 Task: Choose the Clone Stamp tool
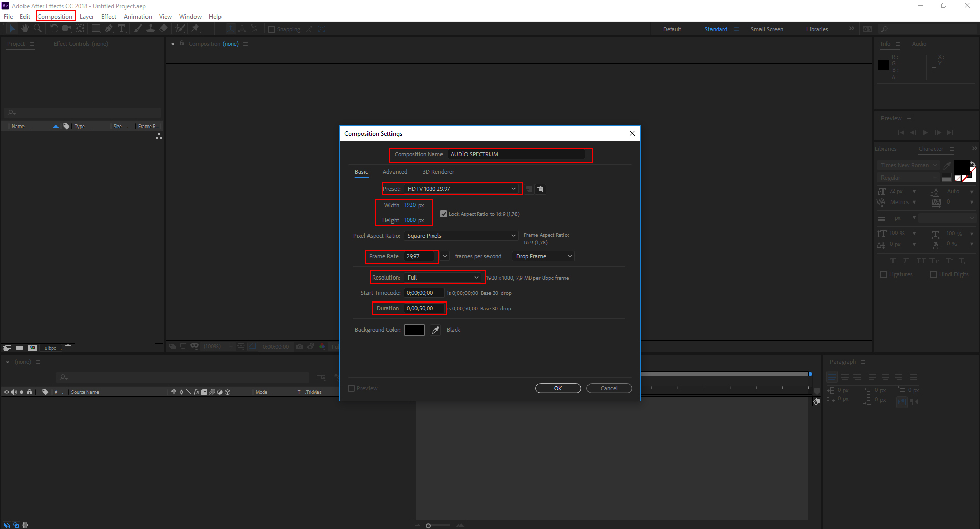(151, 29)
